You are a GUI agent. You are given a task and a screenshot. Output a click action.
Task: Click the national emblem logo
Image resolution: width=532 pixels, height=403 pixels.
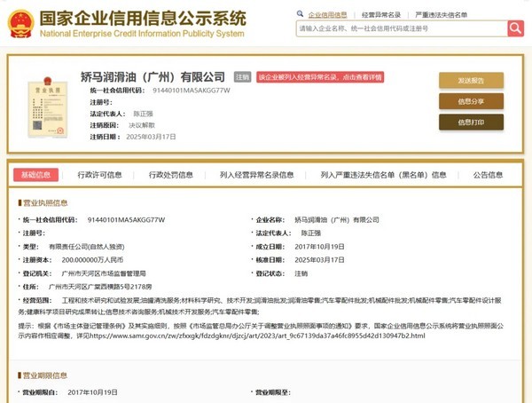20,24
